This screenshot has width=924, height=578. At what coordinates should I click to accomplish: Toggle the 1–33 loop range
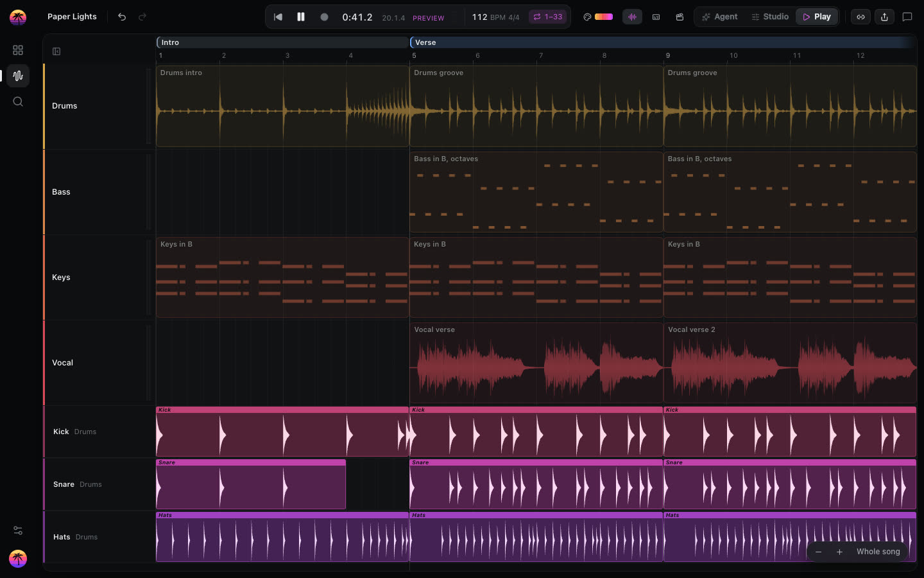[547, 17]
